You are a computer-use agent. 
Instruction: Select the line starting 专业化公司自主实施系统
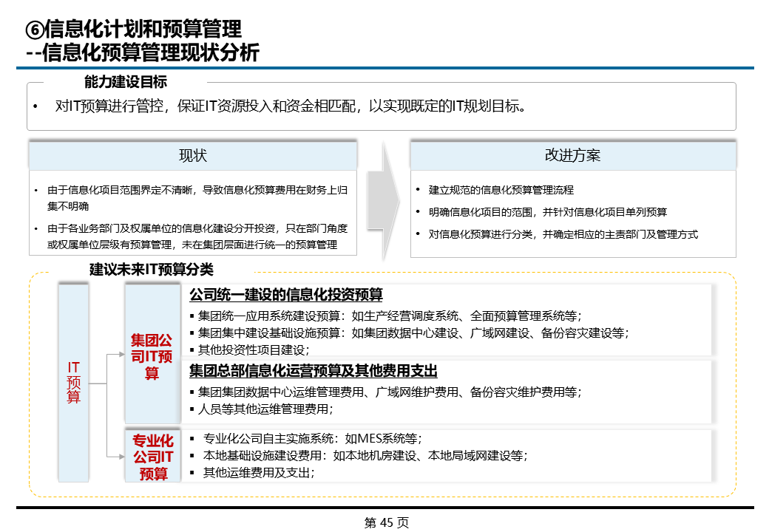pos(312,438)
